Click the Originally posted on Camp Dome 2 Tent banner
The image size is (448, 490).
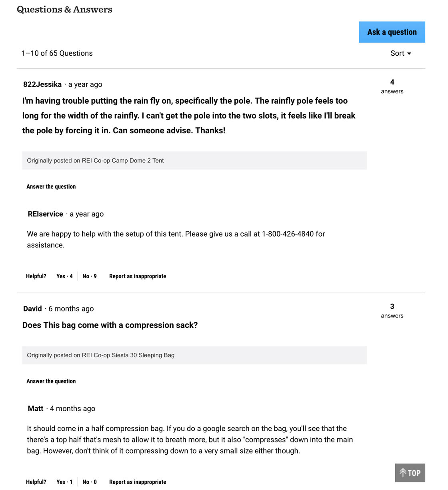(x=194, y=161)
